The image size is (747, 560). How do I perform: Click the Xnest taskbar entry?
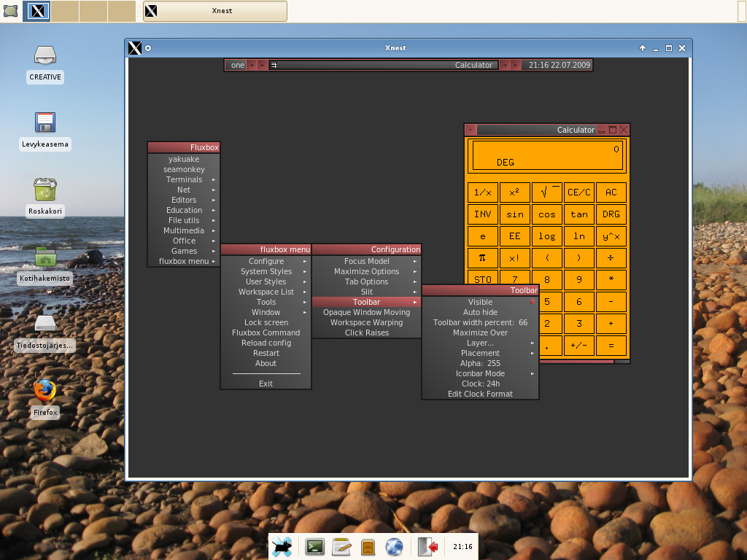point(214,11)
